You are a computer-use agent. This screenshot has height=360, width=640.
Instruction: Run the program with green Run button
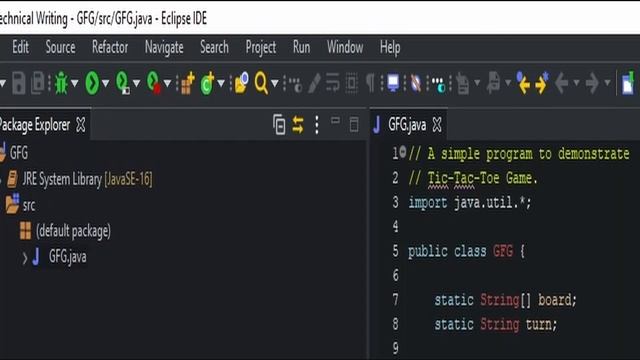[x=92, y=83]
